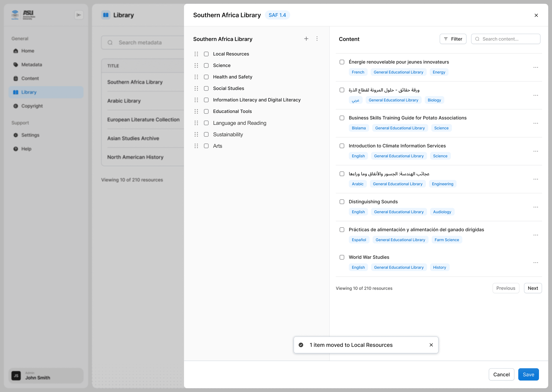Screen dimensions: 552x392
Task: Open the Filter dropdown in Content
Action: coord(453,39)
